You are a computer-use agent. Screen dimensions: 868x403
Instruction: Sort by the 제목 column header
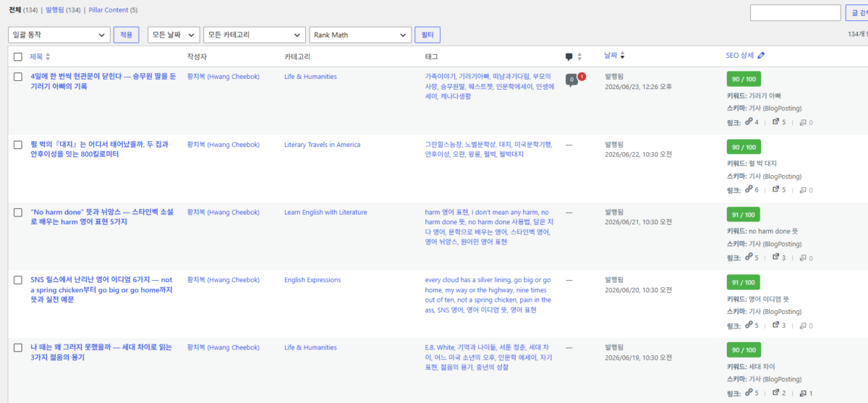[x=36, y=56]
